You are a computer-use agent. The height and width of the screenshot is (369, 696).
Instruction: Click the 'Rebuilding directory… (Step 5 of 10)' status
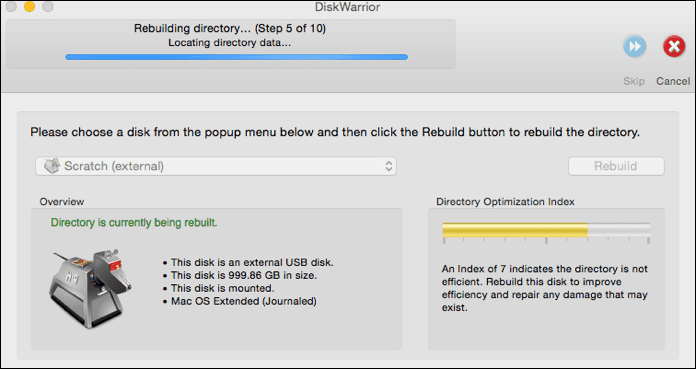coord(230,29)
